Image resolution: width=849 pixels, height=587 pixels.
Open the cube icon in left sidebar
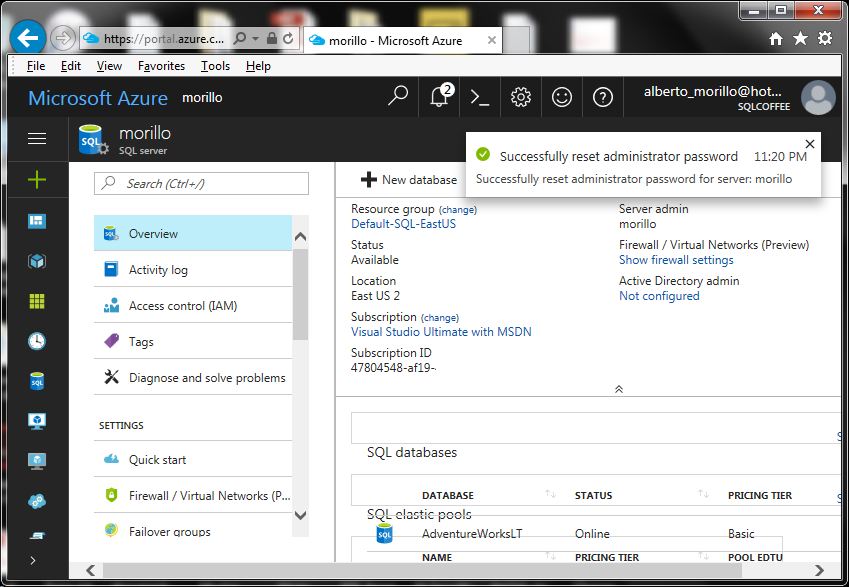point(37,261)
